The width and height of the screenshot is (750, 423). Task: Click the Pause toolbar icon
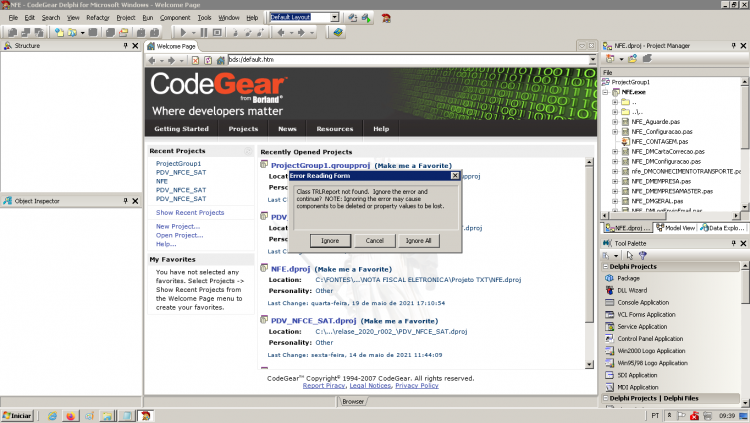(x=204, y=33)
